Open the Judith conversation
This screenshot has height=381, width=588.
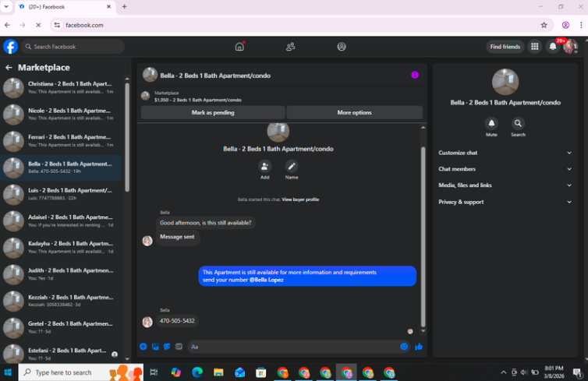(x=62, y=274)
